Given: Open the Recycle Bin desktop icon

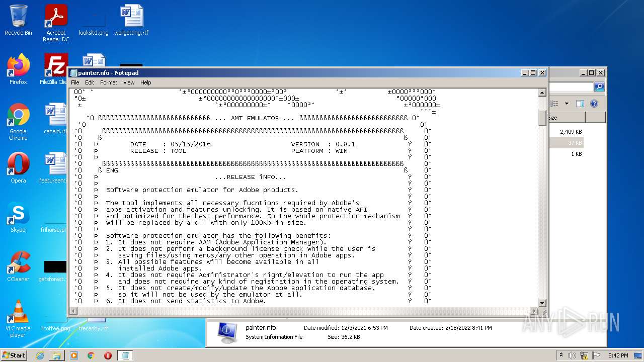Looking at the screenshot, I should (18, 20).
